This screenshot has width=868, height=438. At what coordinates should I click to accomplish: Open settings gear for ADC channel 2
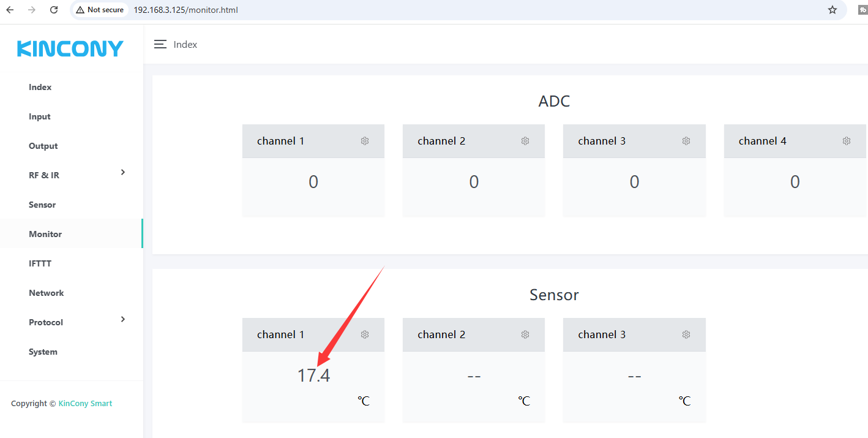(525, 141)
